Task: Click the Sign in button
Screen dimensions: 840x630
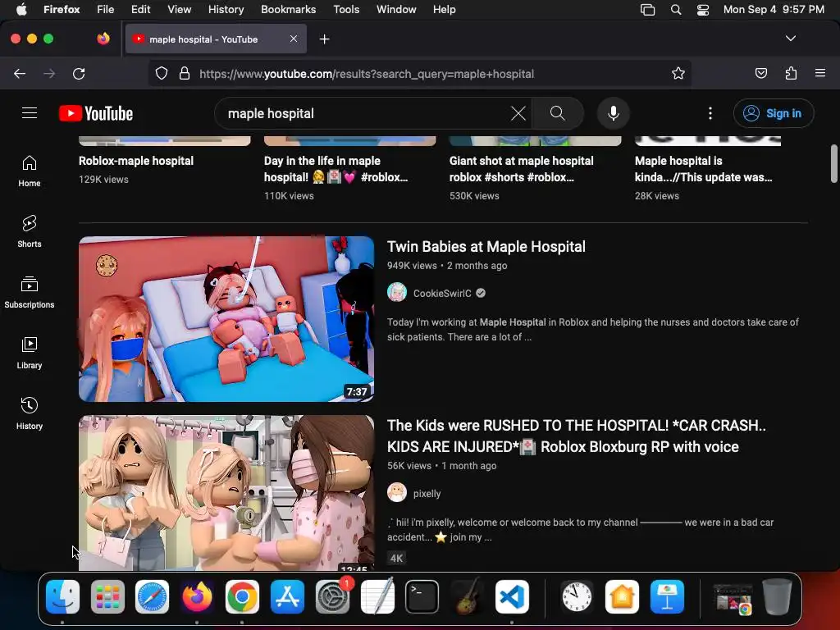Action: pyautogui.click(x=774, y=113)
